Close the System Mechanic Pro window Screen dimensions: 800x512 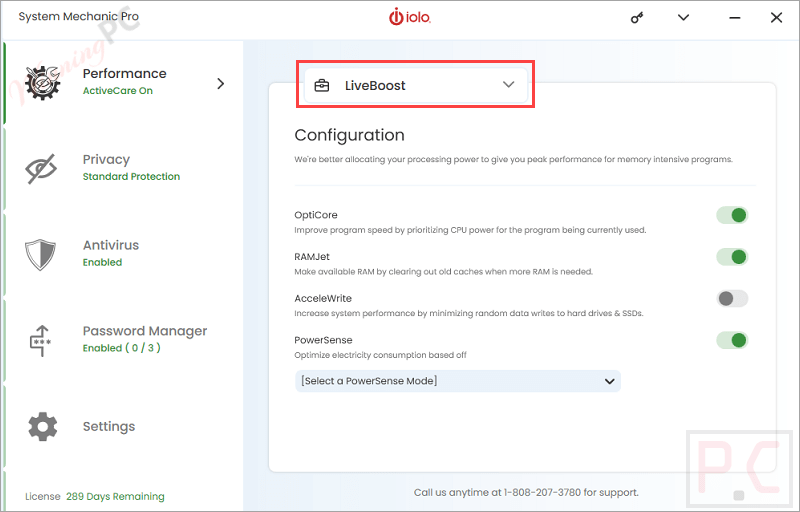point(777,17)
